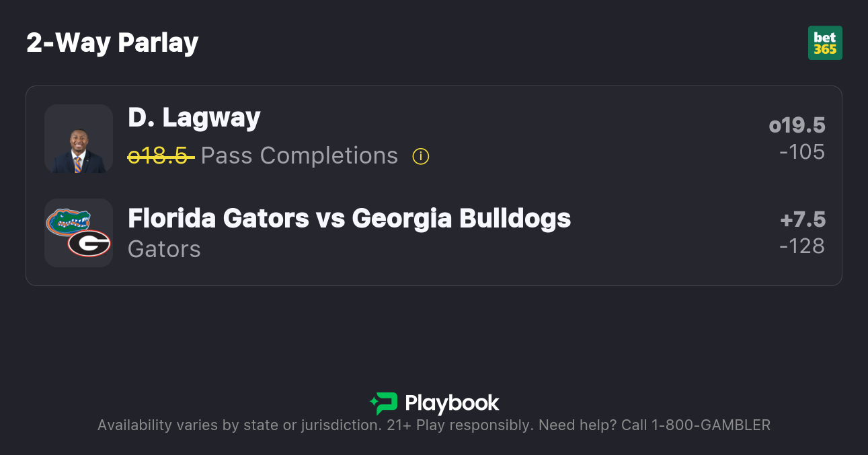This screenshot has width=868, height=455.
Task: Open the Florida Gators vs Georgia Bulldogs matchup
Action: [x=349, y=218]
